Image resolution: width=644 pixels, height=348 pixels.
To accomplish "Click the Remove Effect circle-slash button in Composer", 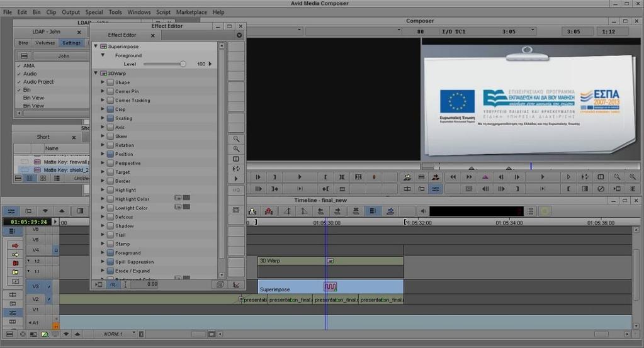I will [x=601, y=189].
